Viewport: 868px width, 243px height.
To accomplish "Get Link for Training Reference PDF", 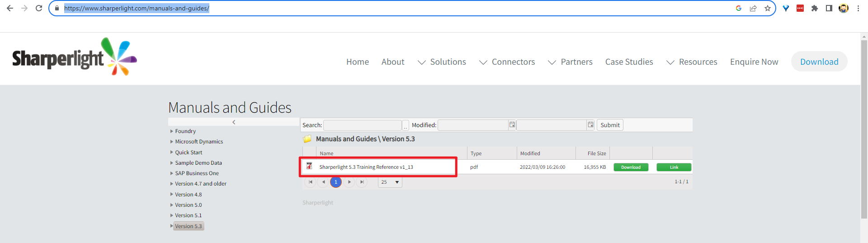I will 674,167.
